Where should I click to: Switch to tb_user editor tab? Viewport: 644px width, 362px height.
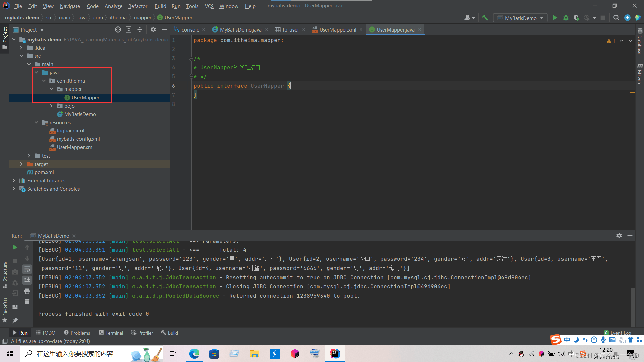290,29
